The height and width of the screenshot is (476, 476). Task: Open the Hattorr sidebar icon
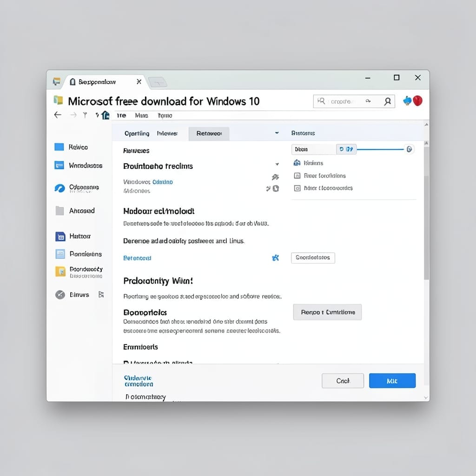pyautogui.click(x=60, y=236)
